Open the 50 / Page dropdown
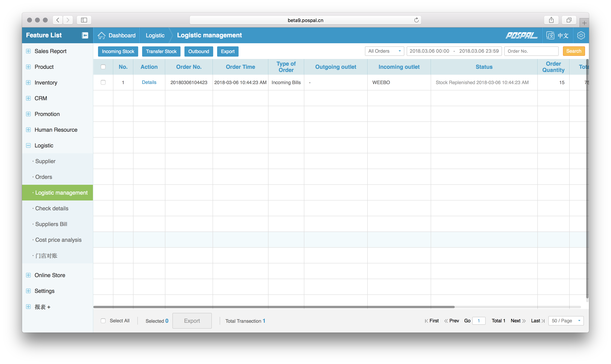The image size is (611, 364). click(566, 321)
